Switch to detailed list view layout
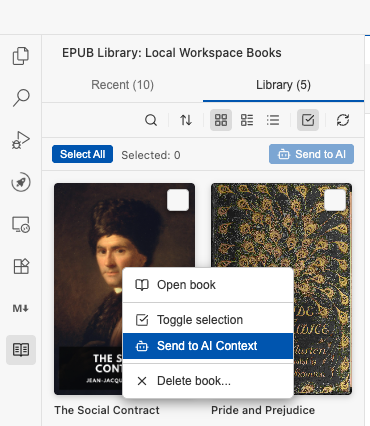This screenshot has height=426, width=370. (247, 120)
